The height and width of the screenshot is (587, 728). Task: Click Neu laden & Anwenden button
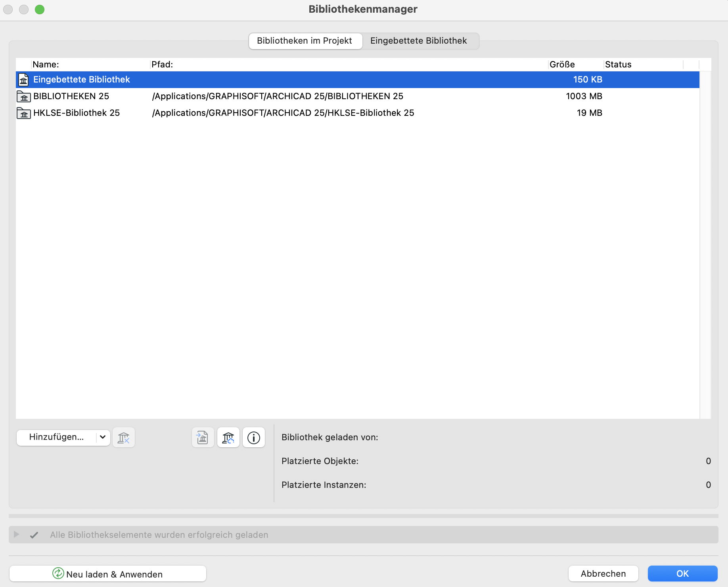[x=108, y=574]
